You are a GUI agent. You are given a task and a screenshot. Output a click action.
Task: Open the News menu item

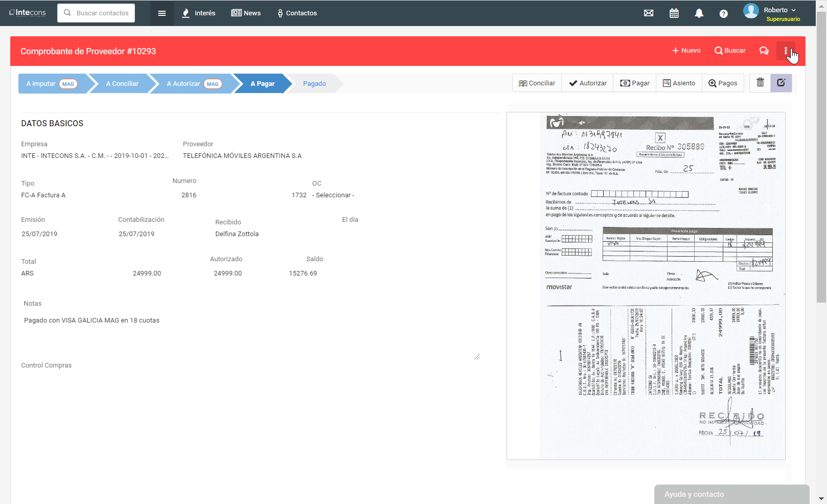tap(246, 13)
